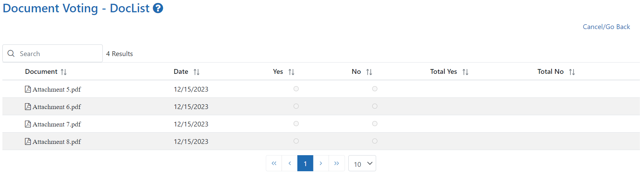Sort the No column
Image resolution: width=644 pixels, height=175 pixels.
click(x=369, y=72)
